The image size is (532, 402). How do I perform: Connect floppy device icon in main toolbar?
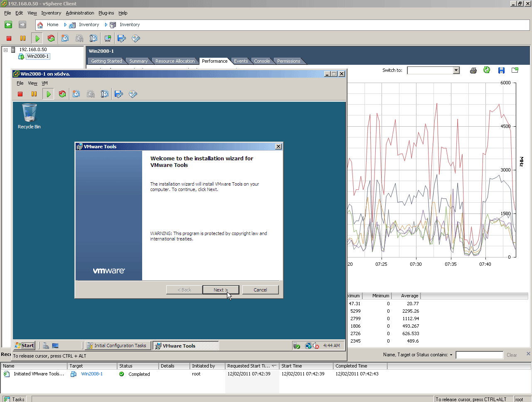[121, 38]
